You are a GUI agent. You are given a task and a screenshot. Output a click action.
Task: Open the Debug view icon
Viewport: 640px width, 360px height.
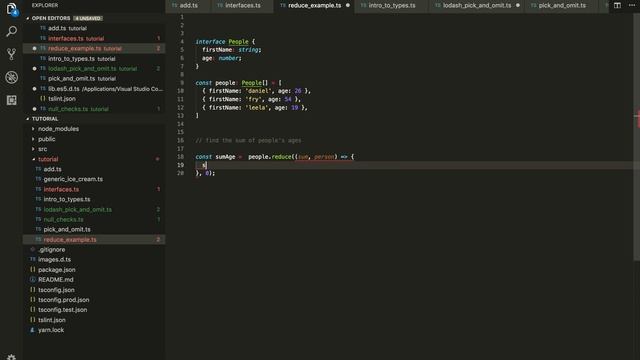coord(11,77)
